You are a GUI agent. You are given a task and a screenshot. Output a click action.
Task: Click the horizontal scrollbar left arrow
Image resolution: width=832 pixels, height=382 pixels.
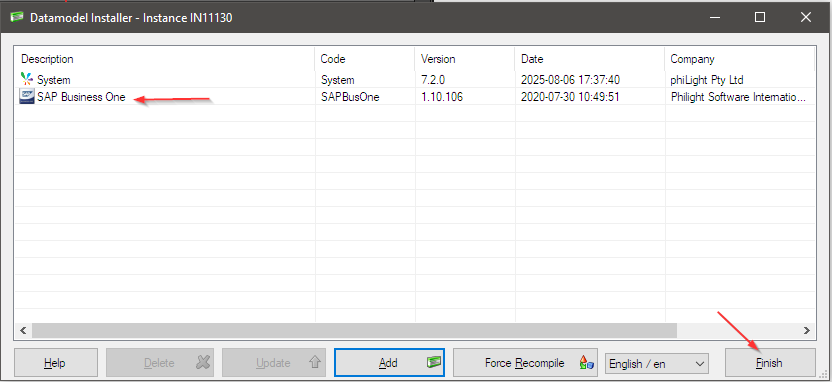click(x=23, y=331)
